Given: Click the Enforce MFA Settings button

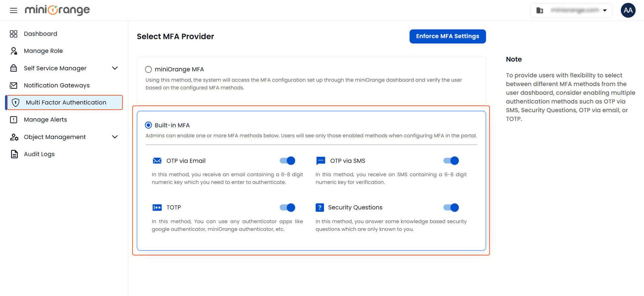Looking at the screenshot, I should coord(447,36).
